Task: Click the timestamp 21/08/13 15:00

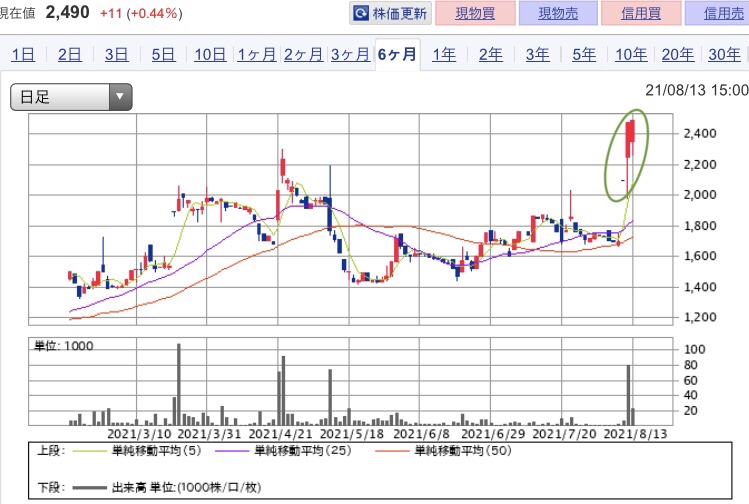Action: tap(697, 90)
